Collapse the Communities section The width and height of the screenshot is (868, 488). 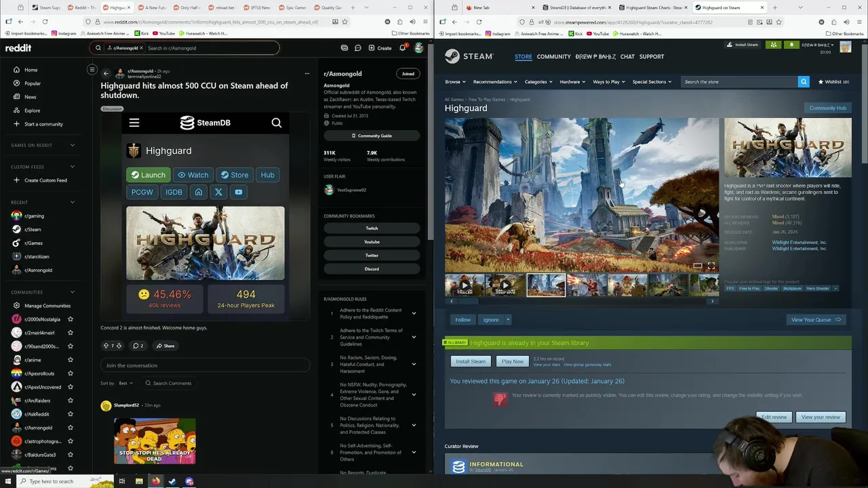click(73, 292)
